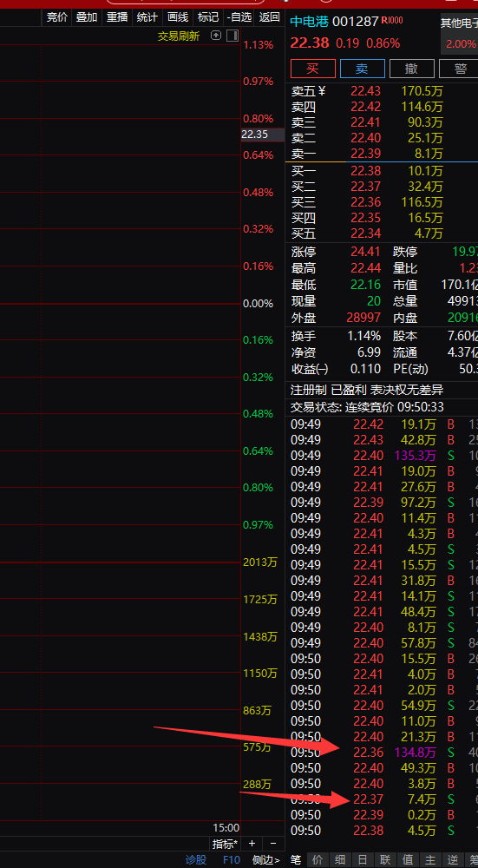Toggle 叠加 overlay on the chart
The height and width of the screenshot is (868, 478).
click(87, 17)
